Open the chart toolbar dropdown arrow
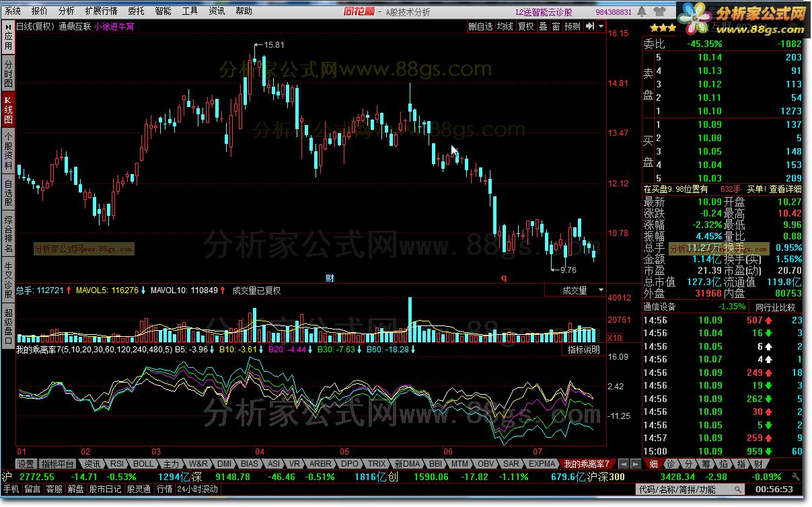The image size is (812, 507). 600,26
